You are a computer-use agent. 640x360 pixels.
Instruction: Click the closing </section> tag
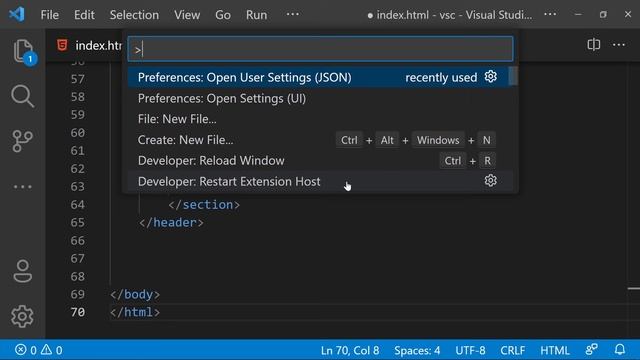pos(204,204)
